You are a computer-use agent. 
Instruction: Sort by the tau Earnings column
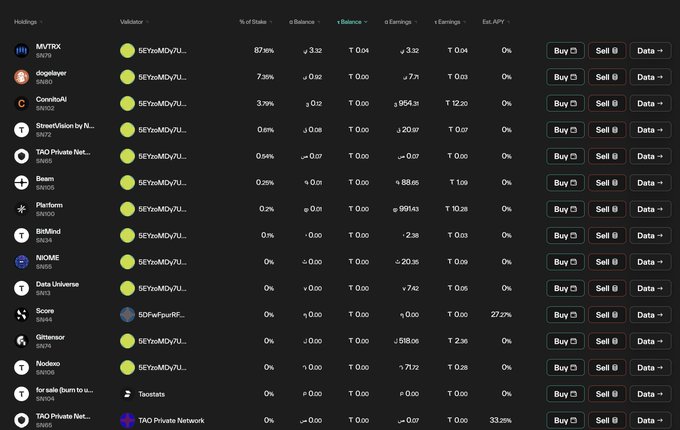(x=450, y=22)
